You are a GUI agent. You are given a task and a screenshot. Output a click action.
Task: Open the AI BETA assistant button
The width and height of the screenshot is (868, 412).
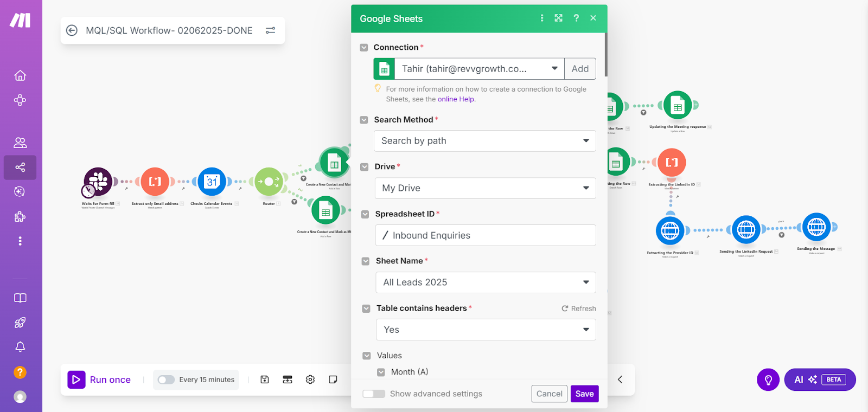pyautogui.click(x=820, y=379)
